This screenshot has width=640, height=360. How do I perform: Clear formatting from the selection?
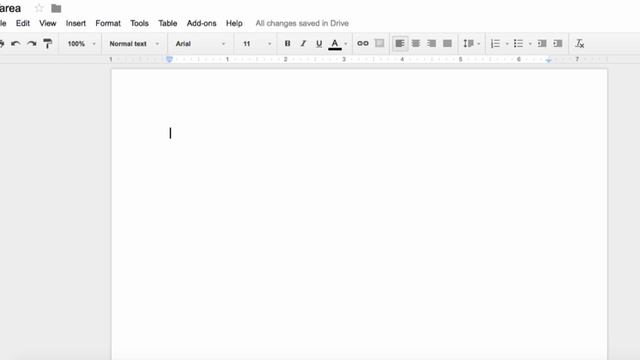point(580,43)
